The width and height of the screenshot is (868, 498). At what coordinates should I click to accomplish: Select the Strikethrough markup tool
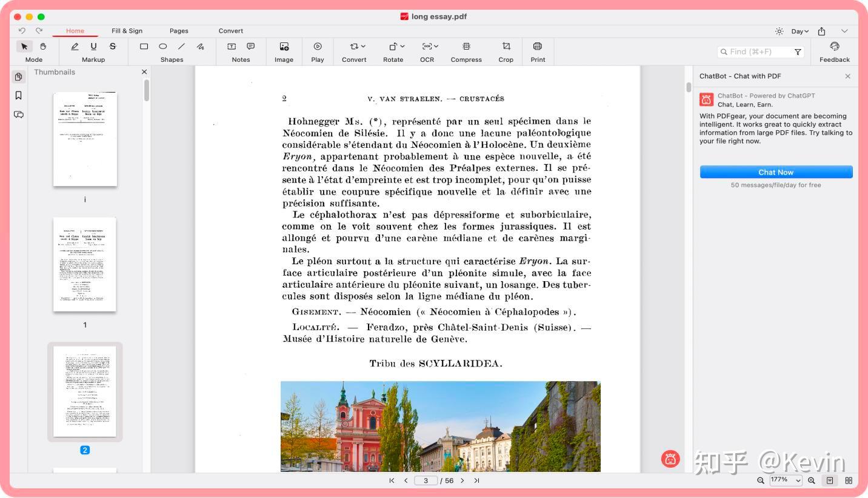click(112, 46)
